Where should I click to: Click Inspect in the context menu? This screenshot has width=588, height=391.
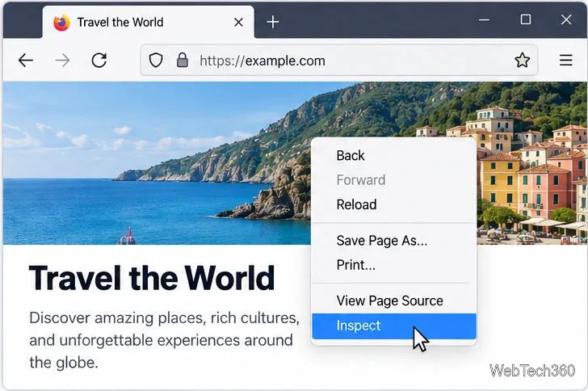coord(394,326)
